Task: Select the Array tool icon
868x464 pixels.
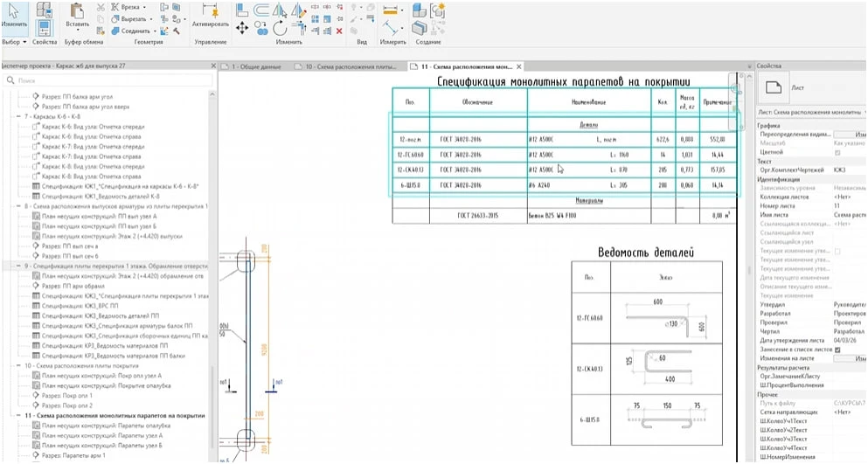Action: (x=315, y=19)
